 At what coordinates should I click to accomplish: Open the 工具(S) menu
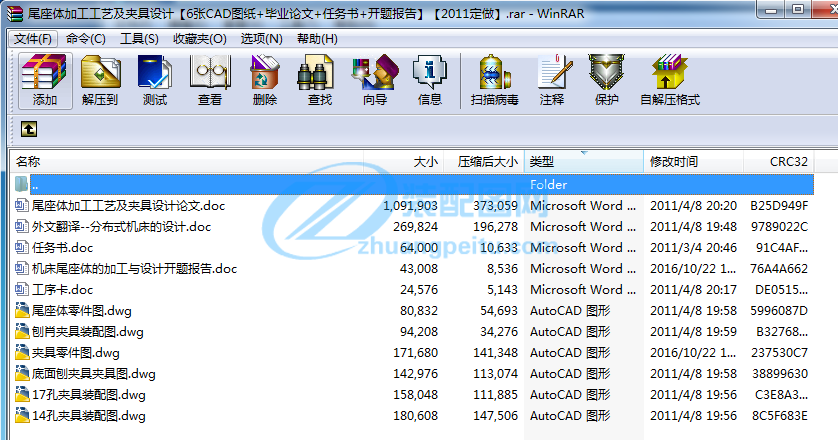click(x=139, y=38)
